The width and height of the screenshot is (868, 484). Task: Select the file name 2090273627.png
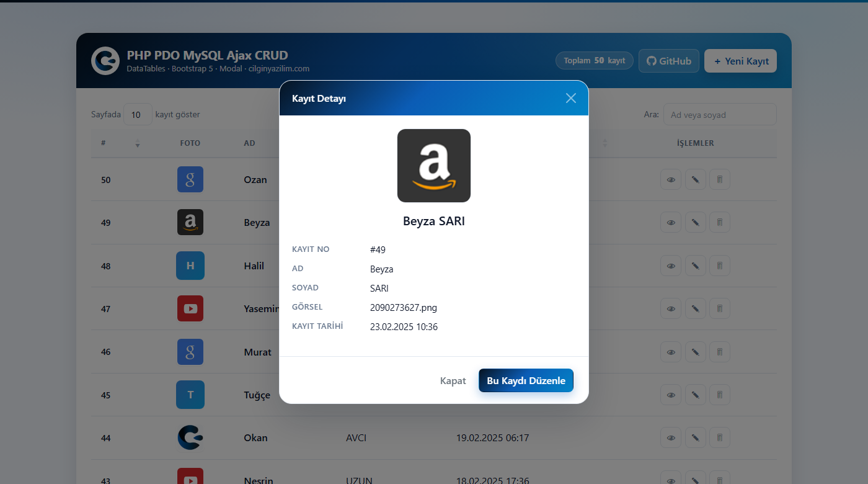point(404,307)
